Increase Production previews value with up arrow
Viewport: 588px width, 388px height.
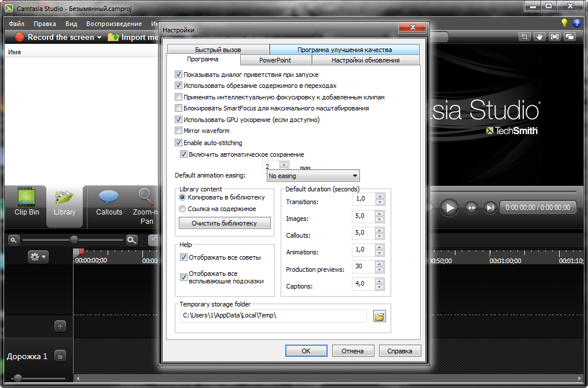[x=380, y=264]
